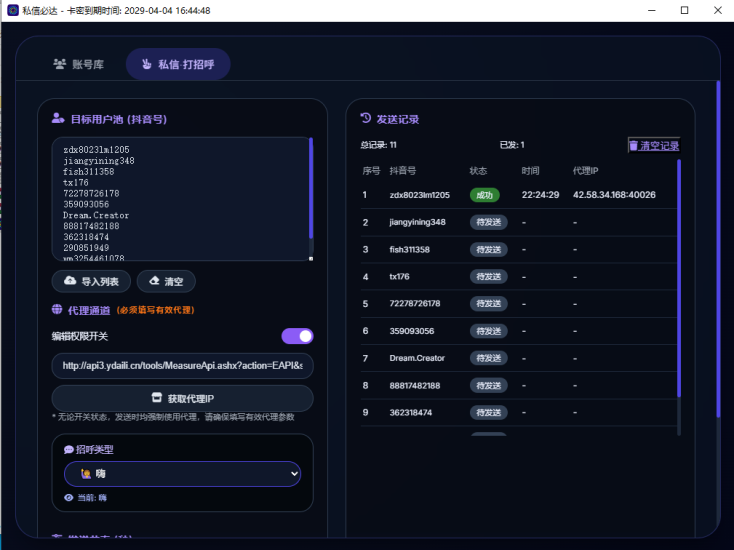Image resolution: width=734 pixels, height=550 pixels.
Task: Click the eye icon next to 当前: 嗨
Action: [x=68, y=498]
